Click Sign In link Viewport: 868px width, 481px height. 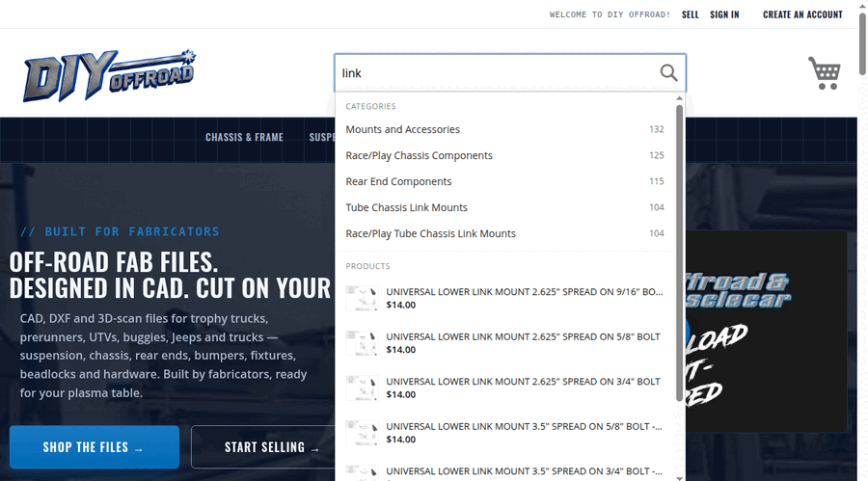pos(724,14)
